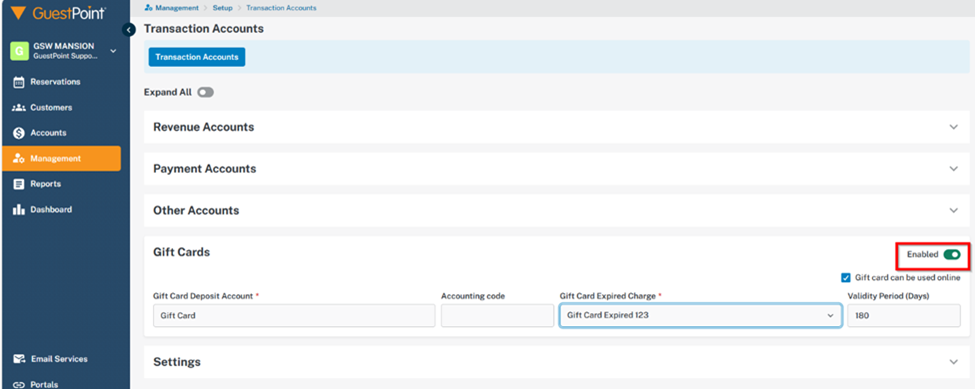Expand the Revenue Accounts chevron
This screenshot has height=389, width=975.
954,127
